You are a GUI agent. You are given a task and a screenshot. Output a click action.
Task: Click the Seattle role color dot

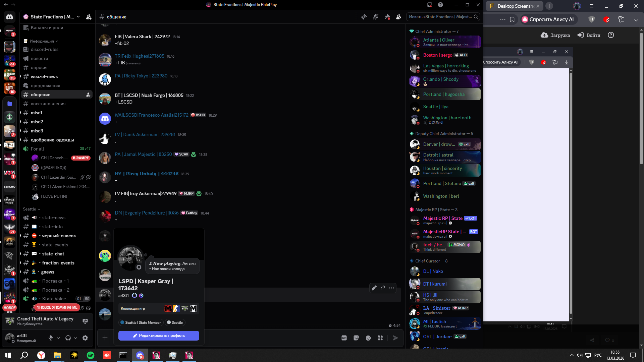(169, 322)
